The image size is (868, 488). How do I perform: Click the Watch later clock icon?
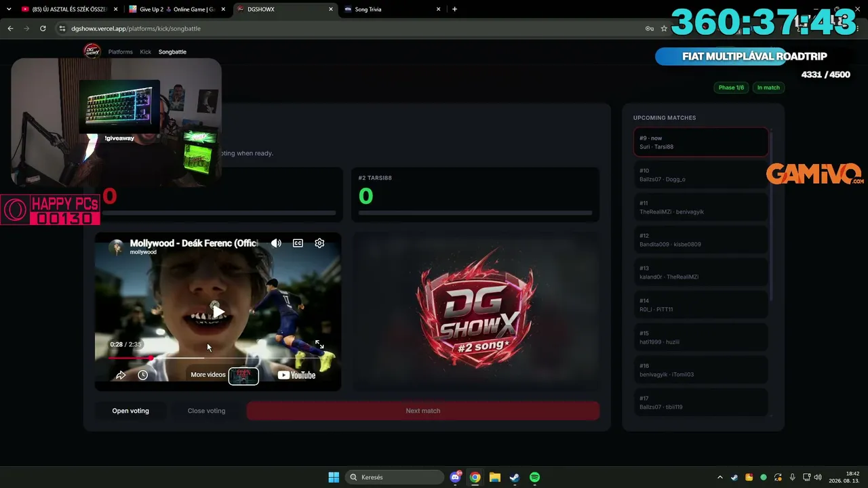142,375
